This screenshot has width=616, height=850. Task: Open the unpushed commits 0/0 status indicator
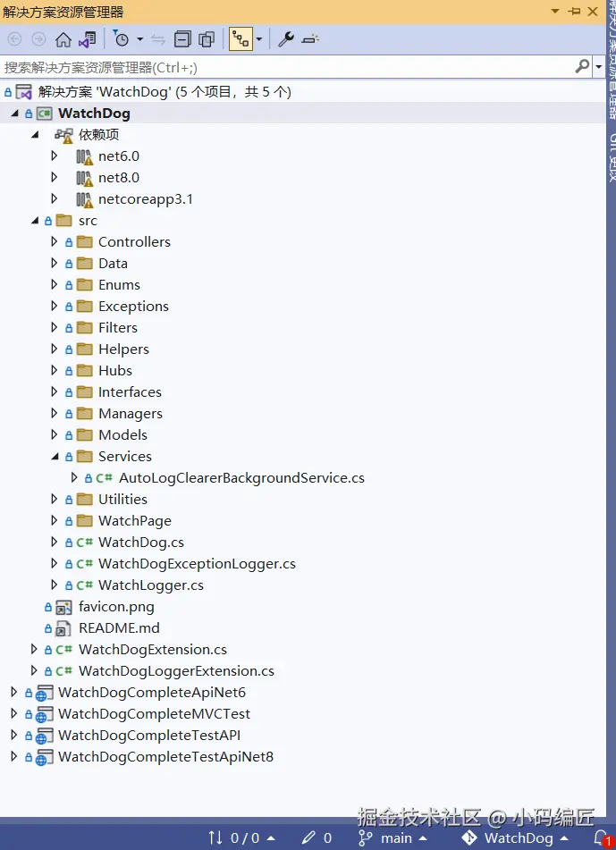241,838
